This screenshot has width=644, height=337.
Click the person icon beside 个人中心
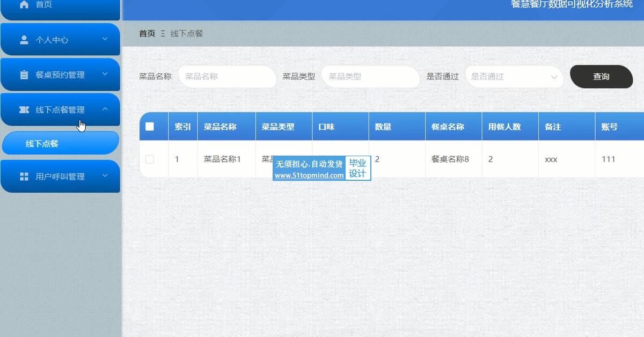pos(24,40)
